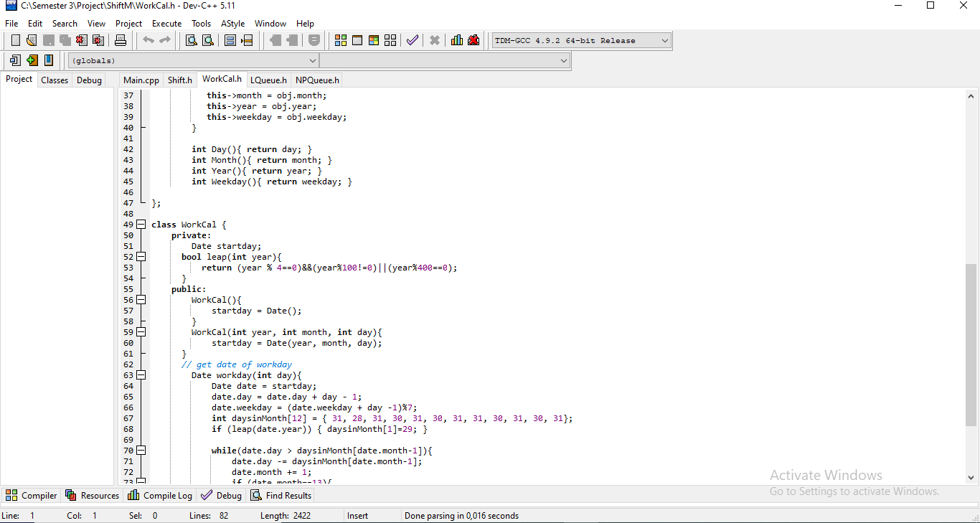Click the Redo arrow icon
The height and width of the screenshot is (523, 980).
point(165,40)
